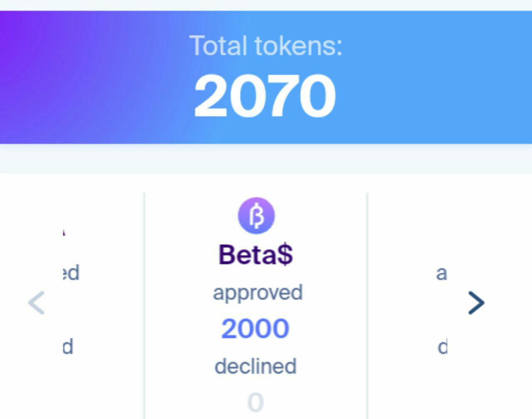Click the clipped bottom label on right card
Viewport: 532px width, 419px height.
pos(443,347)
